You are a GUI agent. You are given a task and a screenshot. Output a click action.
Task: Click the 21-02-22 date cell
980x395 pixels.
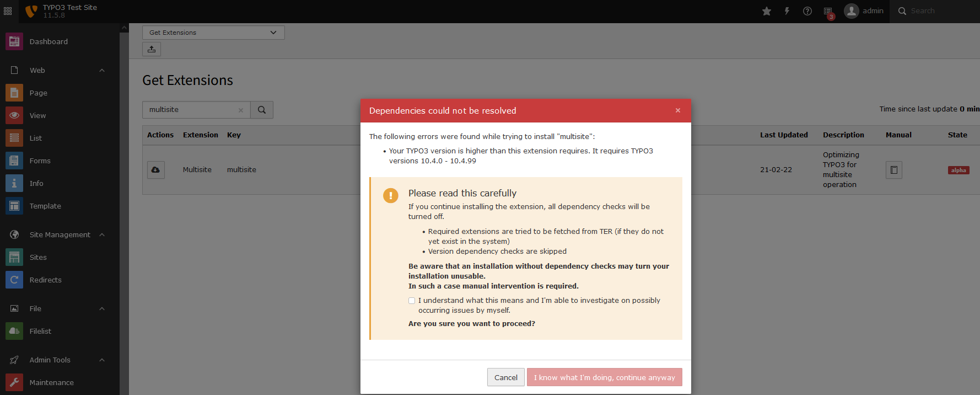776,170
